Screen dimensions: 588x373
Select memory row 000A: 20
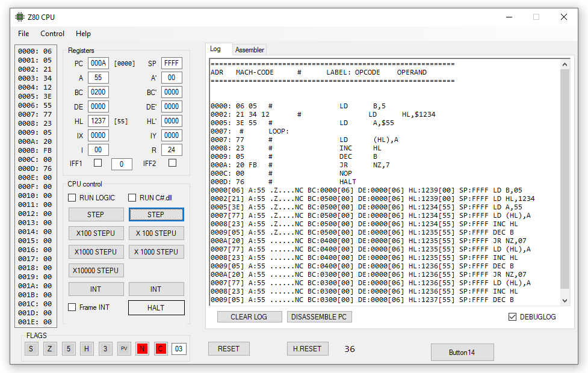point(35,141)
